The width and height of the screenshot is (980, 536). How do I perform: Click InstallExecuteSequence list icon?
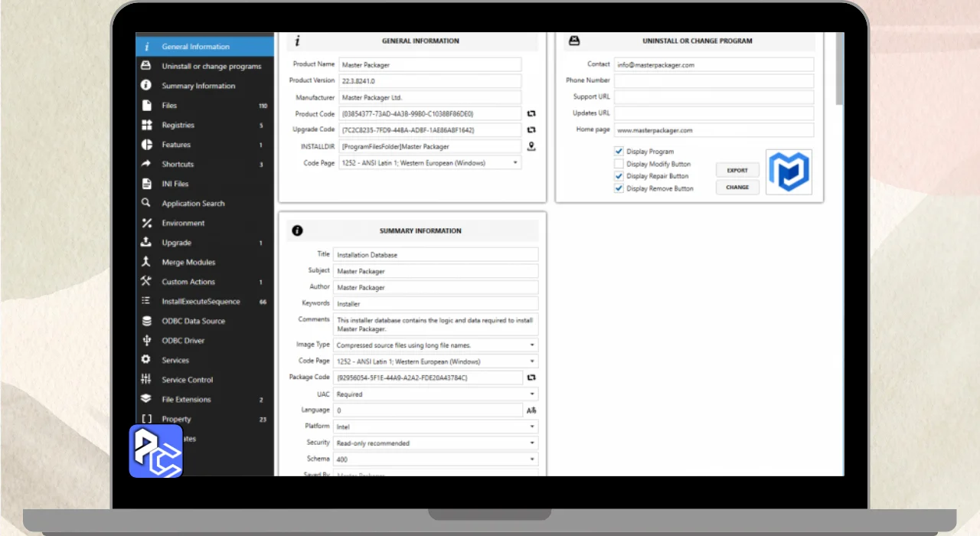146,301
